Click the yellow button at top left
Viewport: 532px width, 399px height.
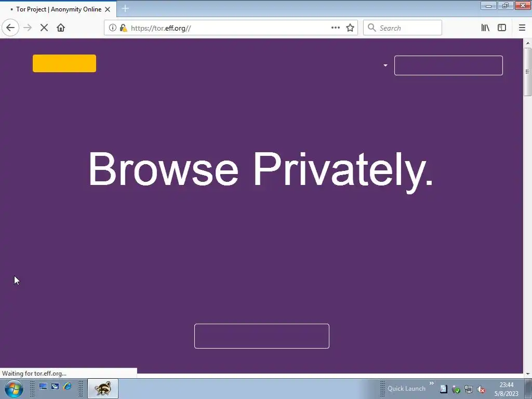pos(64,63)
